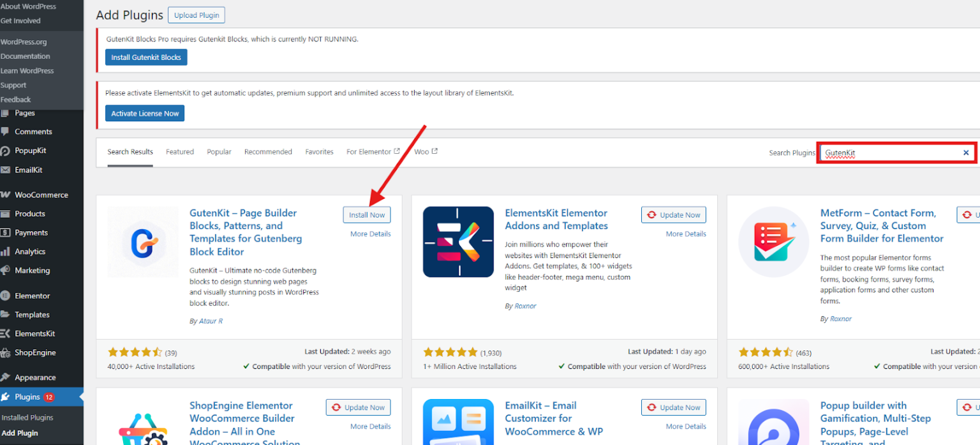980x445 pixels.
Task: Clear search with the X icon
Action: [965, 153]
